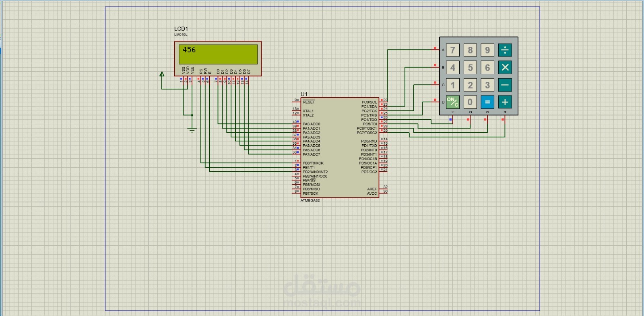Tap the 2 key on the keypad
This screenshot has height=316, width=644.
pos(470,85)
